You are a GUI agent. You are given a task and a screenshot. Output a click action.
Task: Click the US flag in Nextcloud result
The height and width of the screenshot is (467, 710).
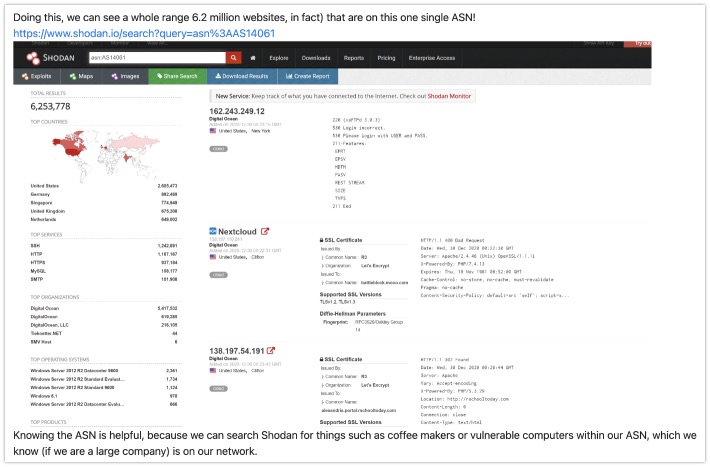213,257
